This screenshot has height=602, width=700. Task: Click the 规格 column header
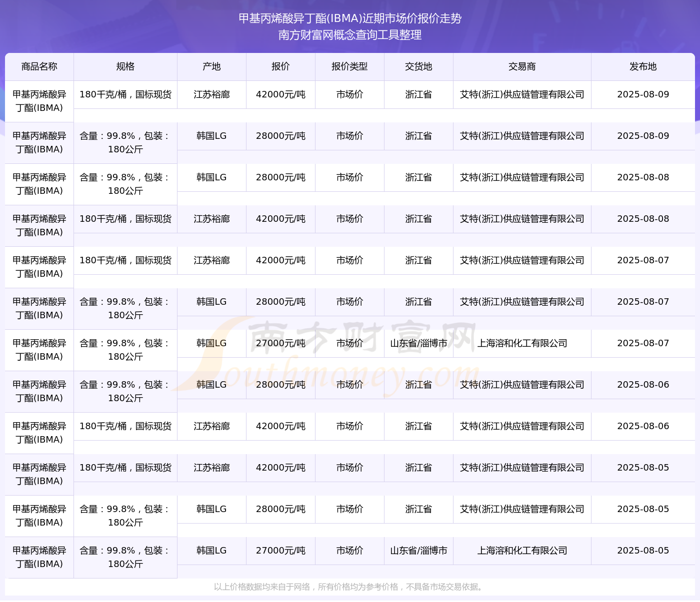[x=125, y=66]
